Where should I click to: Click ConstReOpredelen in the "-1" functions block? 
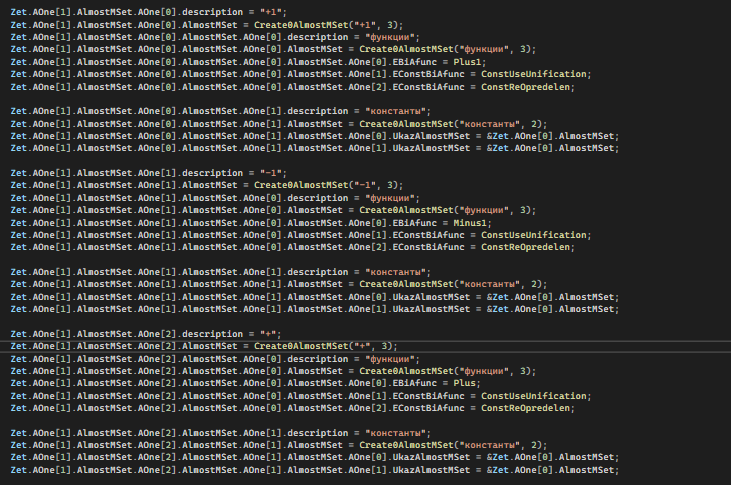(525, 247)
